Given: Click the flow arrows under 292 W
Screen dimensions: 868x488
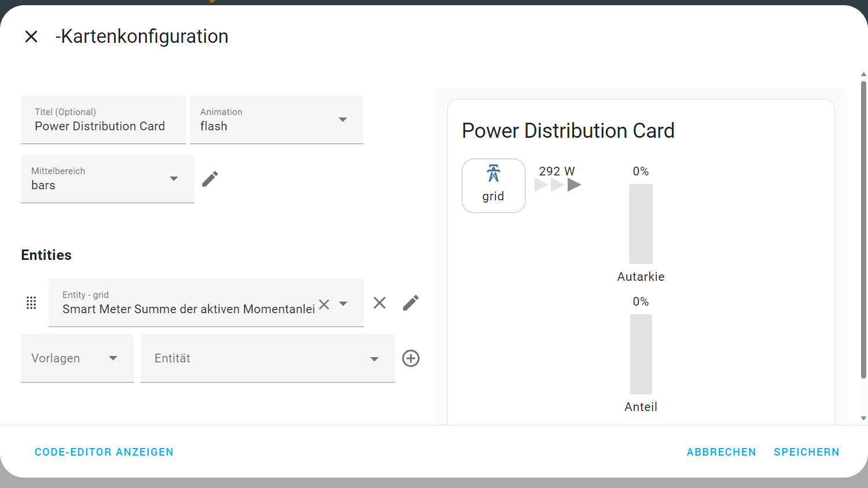Looking at the screenshot, I should coord(558,185).
